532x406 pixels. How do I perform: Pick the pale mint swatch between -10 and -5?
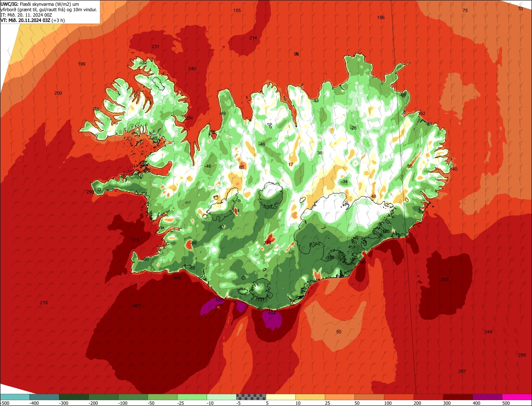[x=222, y=397]
